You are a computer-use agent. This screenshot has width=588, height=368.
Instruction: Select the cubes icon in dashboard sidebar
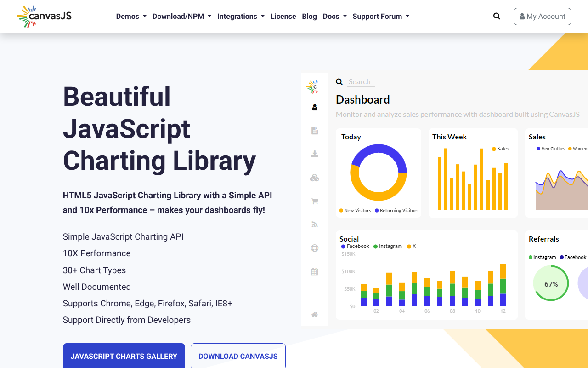pos(315,178)
